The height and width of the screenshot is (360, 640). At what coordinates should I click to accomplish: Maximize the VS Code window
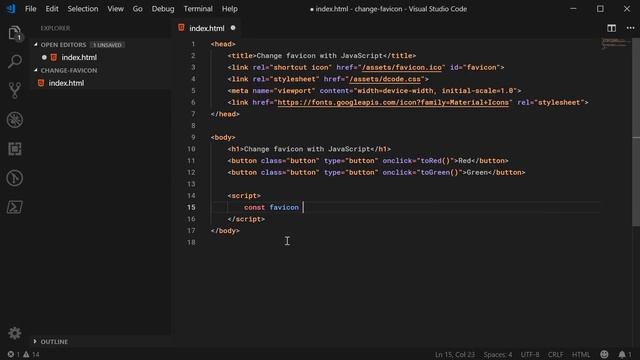pyautogui.click(x=600, y=9)
